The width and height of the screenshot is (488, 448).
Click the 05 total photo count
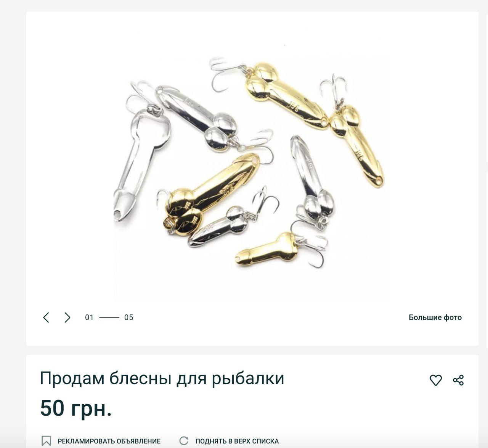pyautogui.click(x=129, y=317)
